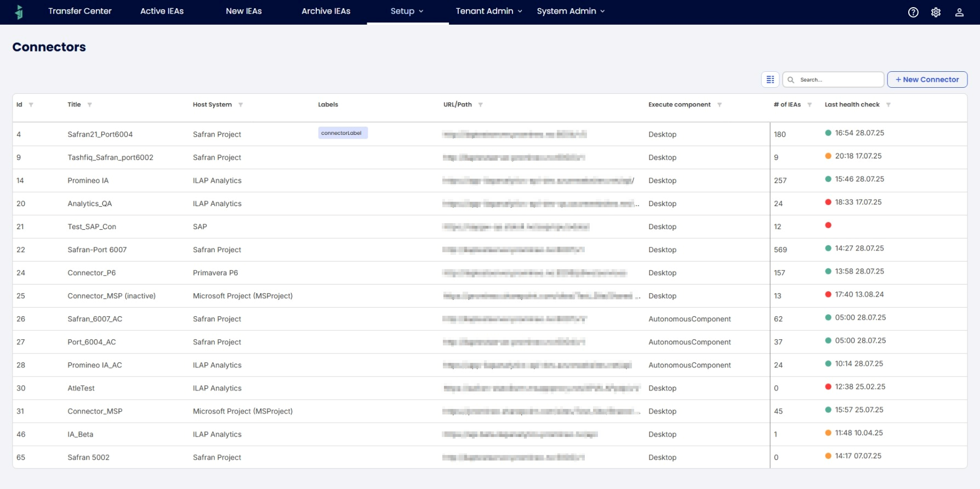980x489 pixels.
Task: Filter the Id column
Action: [31, 105]
